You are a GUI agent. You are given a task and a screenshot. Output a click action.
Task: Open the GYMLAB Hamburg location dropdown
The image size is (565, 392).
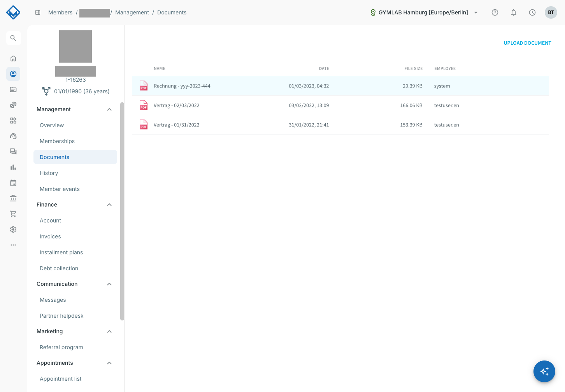point(424,12)
